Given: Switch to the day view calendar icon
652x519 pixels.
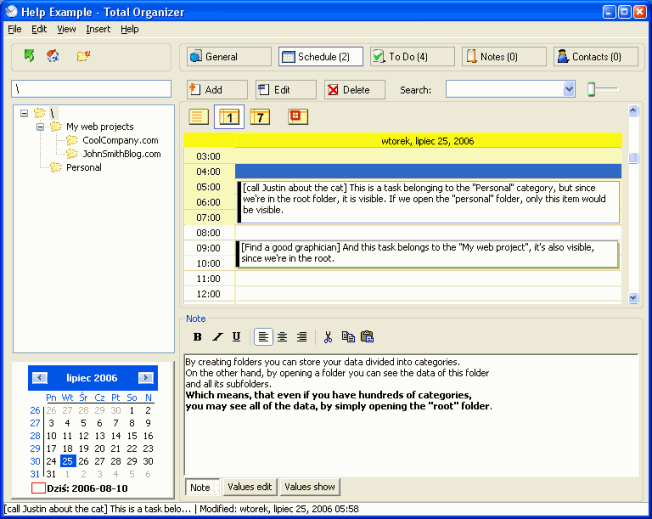Looking at the screenshot, I should pos(229,117).
